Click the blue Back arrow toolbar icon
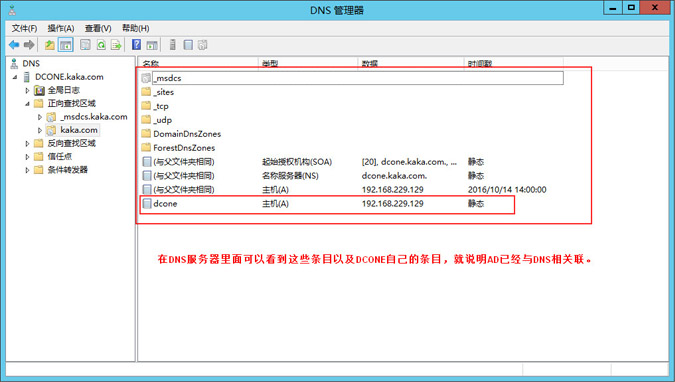675x382 pixels. click(x=14, y=45)
